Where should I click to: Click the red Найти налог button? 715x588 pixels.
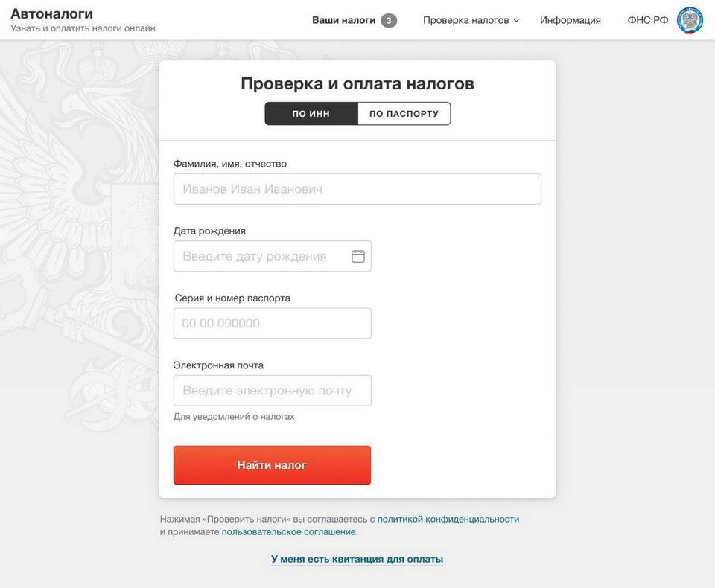(272, 465)
